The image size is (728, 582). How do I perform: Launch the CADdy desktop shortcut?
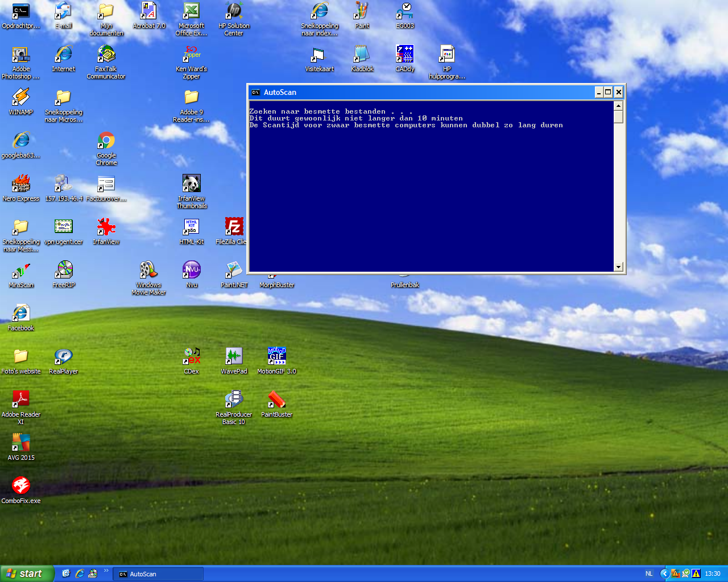coord(405,59)
